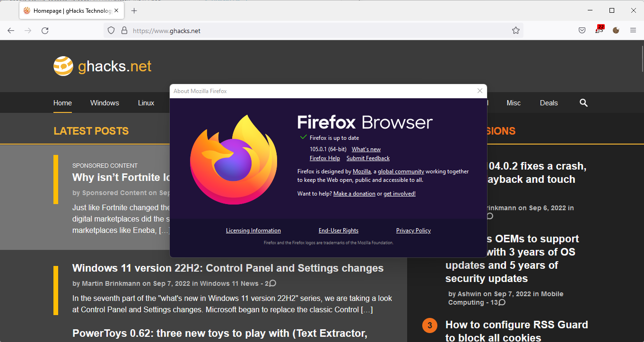
Task: Open the Linux navigation section
Action: click(x=146, y=103)
